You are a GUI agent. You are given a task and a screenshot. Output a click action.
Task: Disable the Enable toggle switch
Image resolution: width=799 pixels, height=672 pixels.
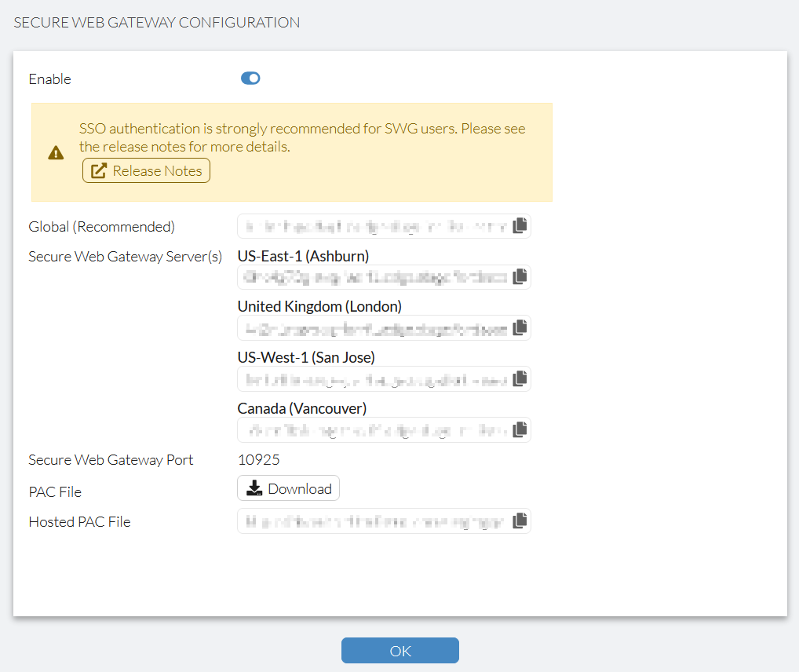pos(250,78)
